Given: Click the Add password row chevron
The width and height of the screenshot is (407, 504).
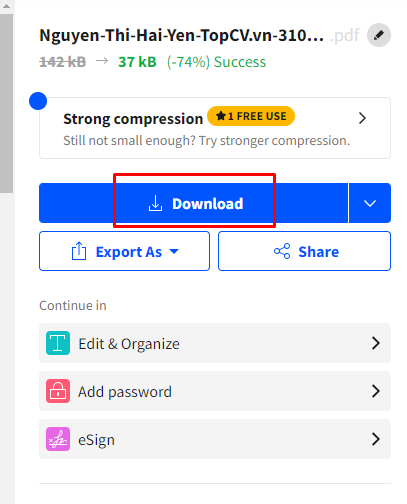Looking at the screenshot, I should (x=376, y=391).
